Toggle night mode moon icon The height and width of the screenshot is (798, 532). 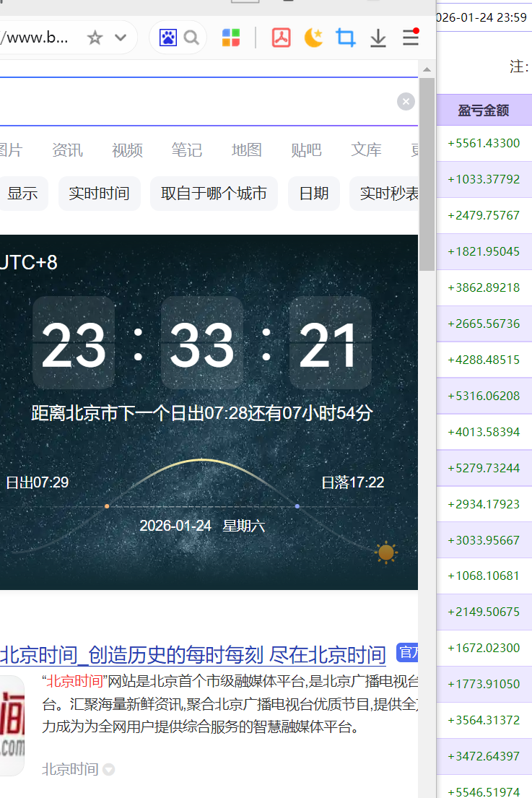[x=313, y=38]
